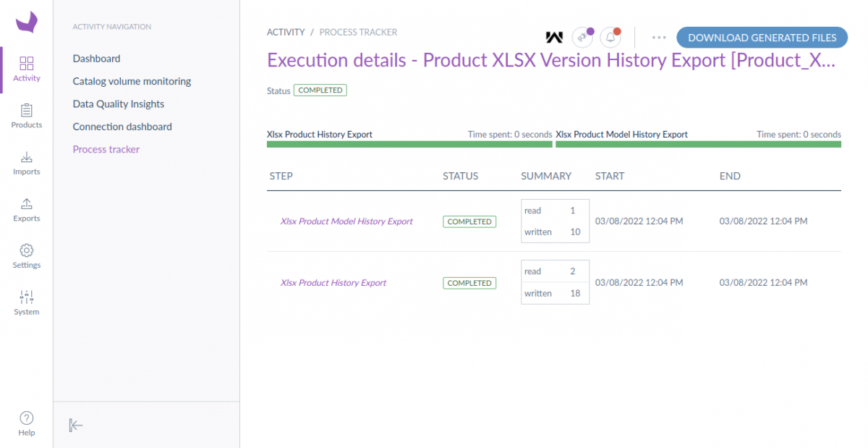Open the Settings gear section
This screenshot has width=868, height=448.
tap(27, 256)
